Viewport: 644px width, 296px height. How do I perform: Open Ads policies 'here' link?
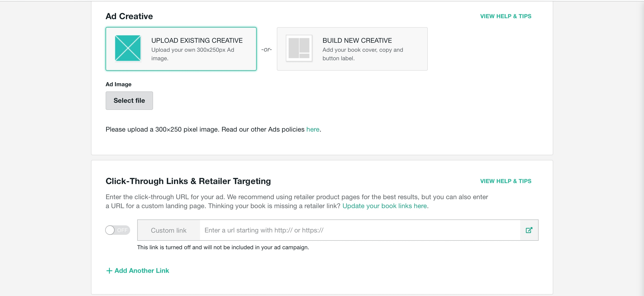[313, 129]
